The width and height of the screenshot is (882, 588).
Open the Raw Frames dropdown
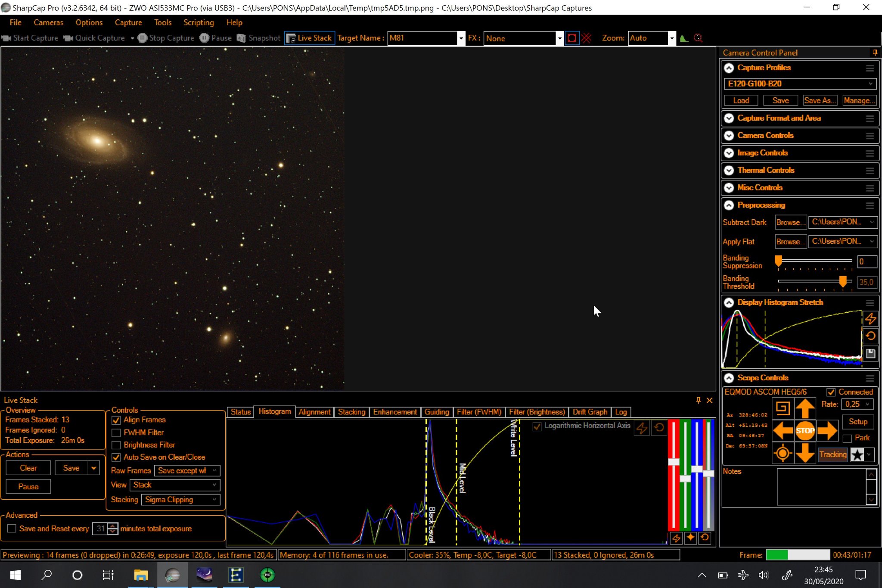187,471
